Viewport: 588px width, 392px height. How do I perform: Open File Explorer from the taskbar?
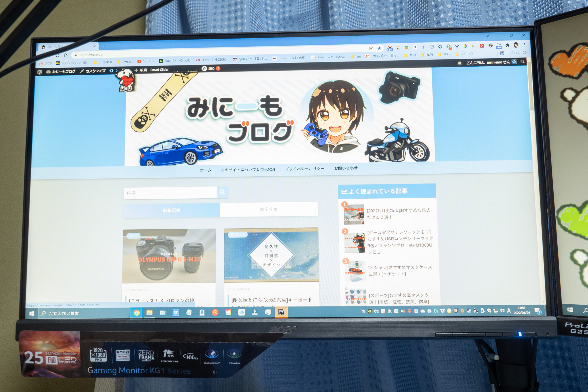150,313
